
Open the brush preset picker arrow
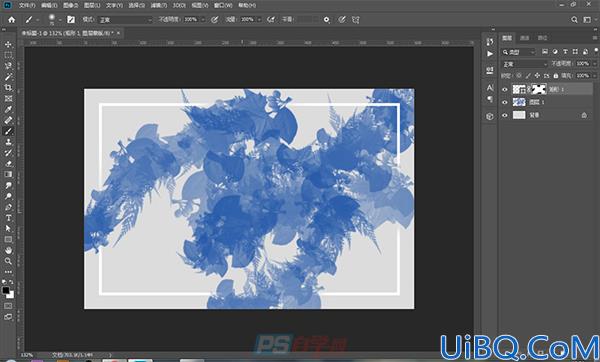(60, 20)
